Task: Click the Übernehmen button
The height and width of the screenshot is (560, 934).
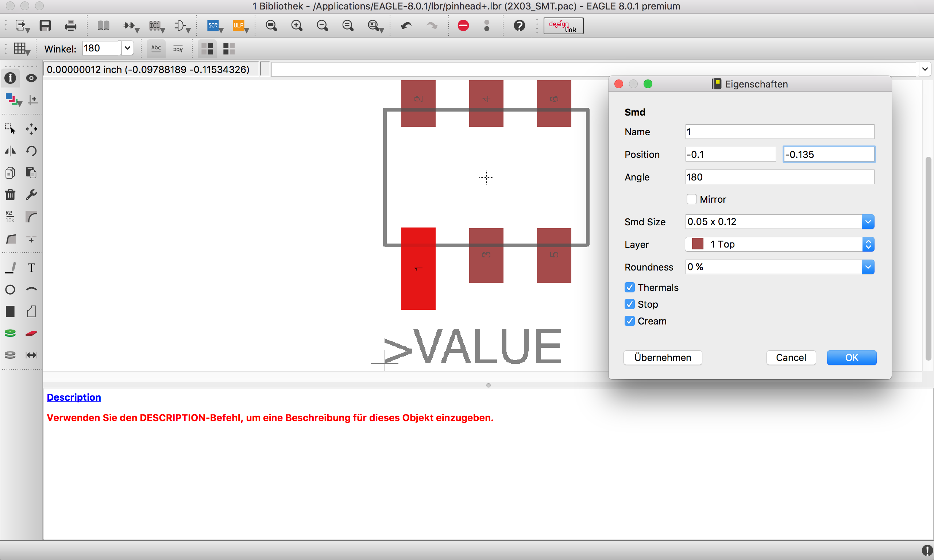Action: point(663,357)
